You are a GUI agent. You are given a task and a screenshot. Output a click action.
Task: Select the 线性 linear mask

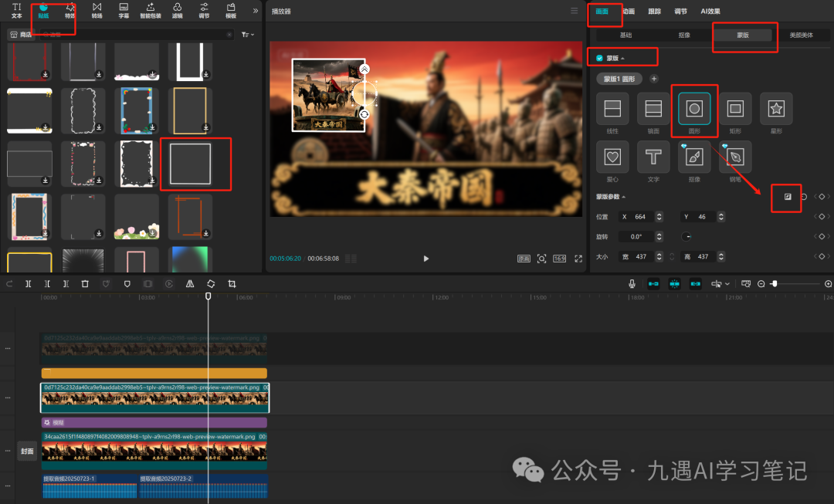612,109
